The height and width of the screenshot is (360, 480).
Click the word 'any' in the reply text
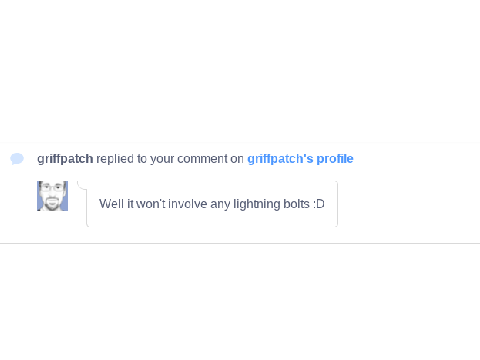[x=220, y=204]
